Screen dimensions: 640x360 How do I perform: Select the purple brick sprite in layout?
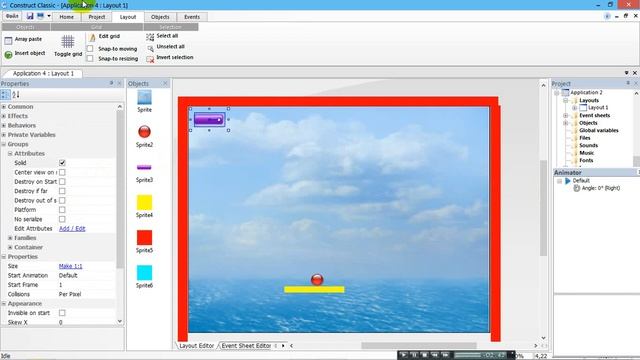click(x=209, y=120)
